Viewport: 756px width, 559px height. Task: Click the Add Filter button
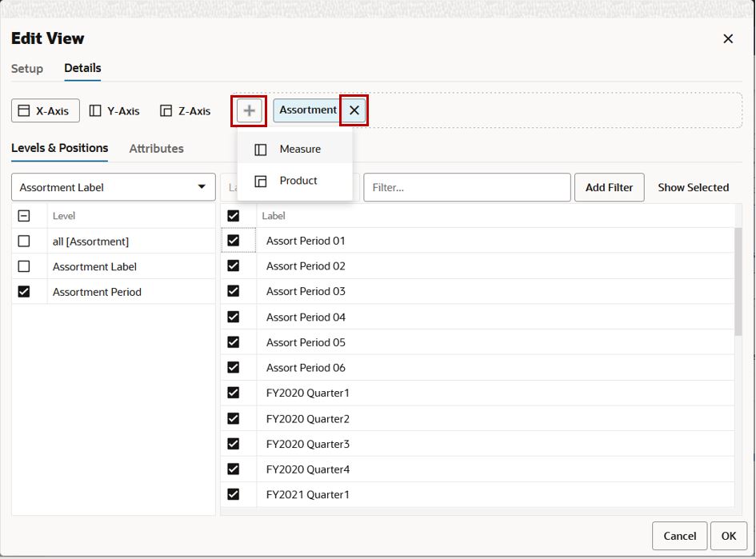[609, 187]
